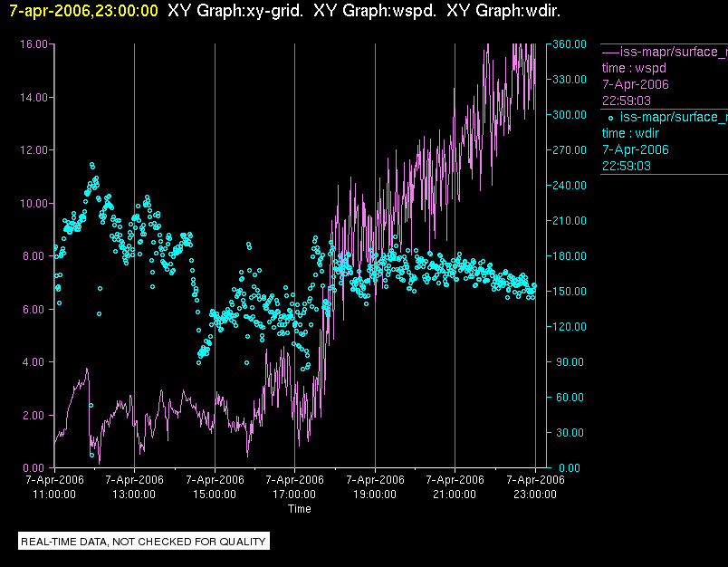
Task: Click the 23:00:00 time axis label
Action: tap(535, 495)
